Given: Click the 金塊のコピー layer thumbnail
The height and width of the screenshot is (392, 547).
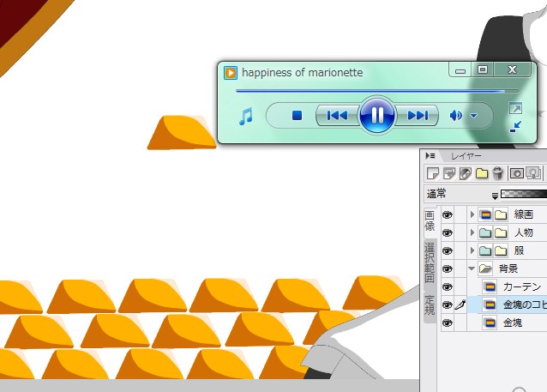Looking at the screenshot, I should tap(490, 305).
